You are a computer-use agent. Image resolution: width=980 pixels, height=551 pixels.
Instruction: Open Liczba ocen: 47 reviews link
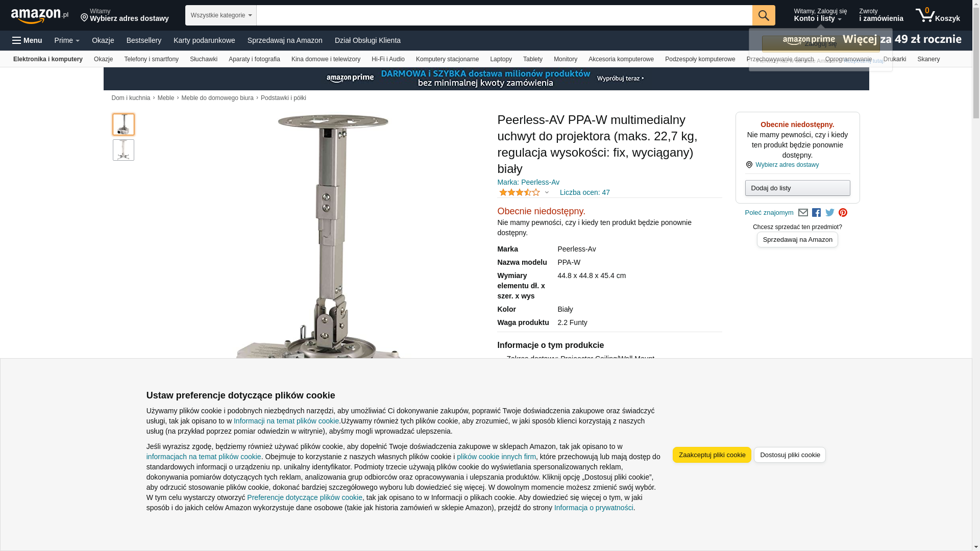pos(584,192)
